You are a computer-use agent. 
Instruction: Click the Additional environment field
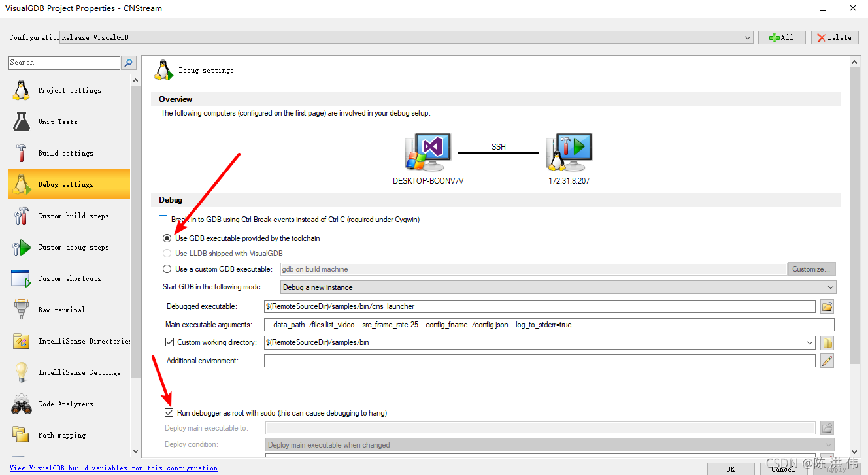[540, 361]
